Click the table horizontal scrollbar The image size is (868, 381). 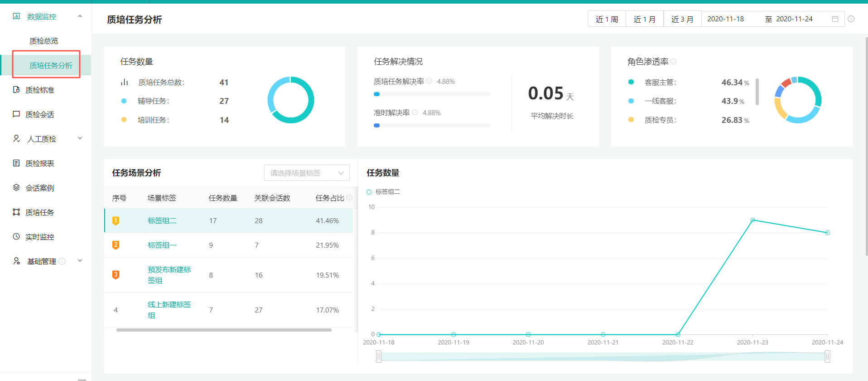pos(224,330)
